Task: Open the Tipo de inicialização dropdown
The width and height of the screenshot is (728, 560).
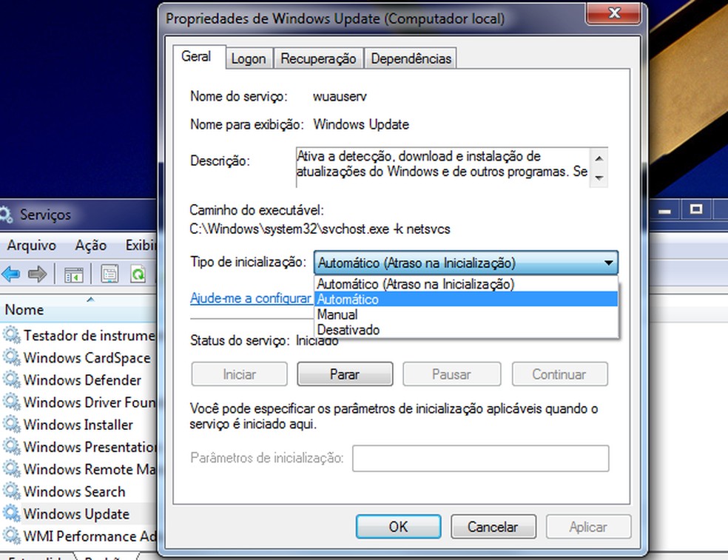Action: click(x=608, y=263)
